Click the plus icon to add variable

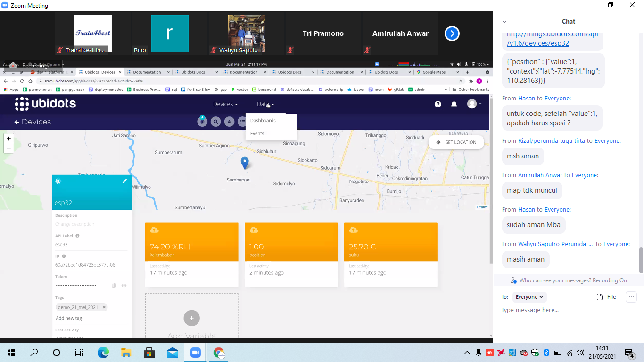click(x=191, y=318)
